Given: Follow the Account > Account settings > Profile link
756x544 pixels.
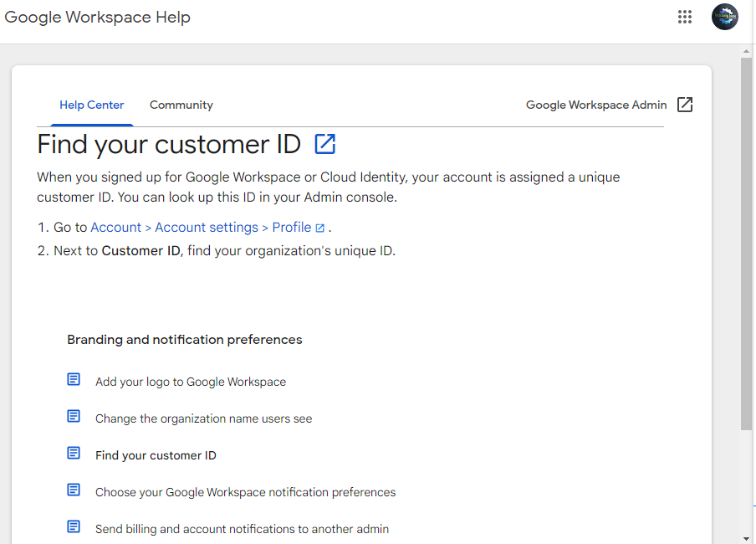Looking at the screenshot, I should click(x=201, y=228).
